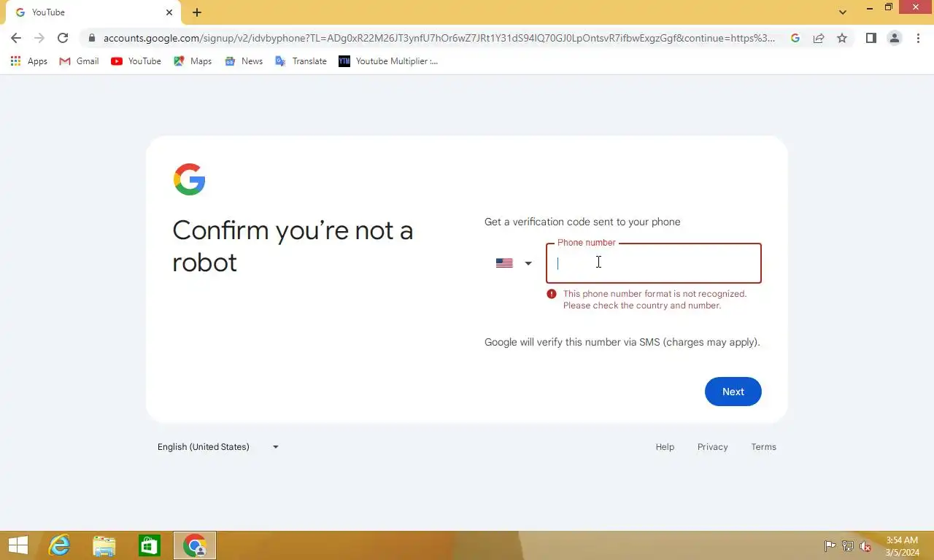Image resolution: width=934 pixels, height=560 pixels.
Task: Click the lock icon in address bar
Action: pos(91,38)
